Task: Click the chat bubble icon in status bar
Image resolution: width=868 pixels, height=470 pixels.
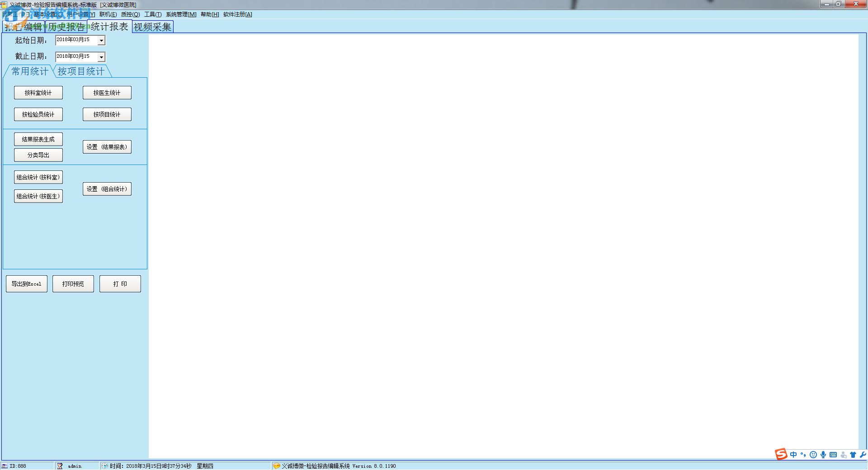Action: point(276,466)
